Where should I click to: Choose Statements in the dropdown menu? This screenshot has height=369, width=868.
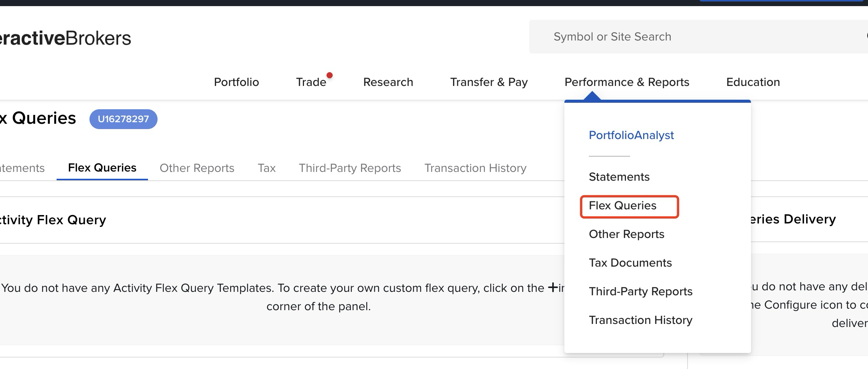tap(619, 177)
